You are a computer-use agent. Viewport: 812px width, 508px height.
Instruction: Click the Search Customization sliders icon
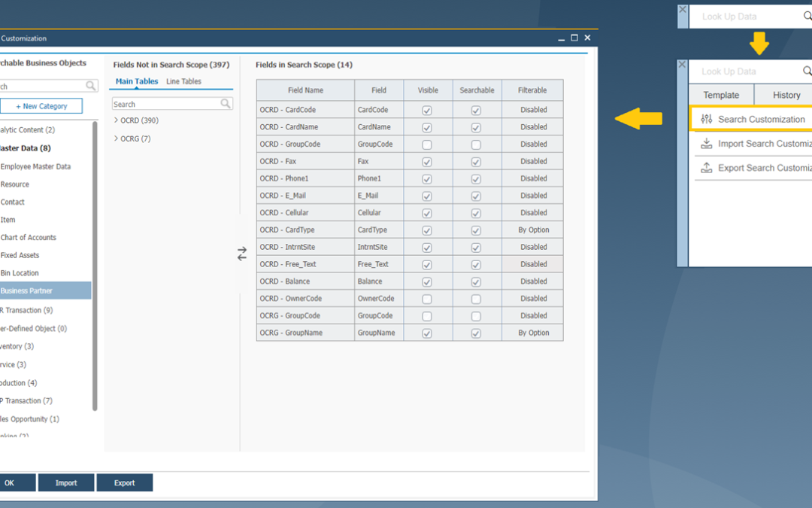click(x=706, y=119)
